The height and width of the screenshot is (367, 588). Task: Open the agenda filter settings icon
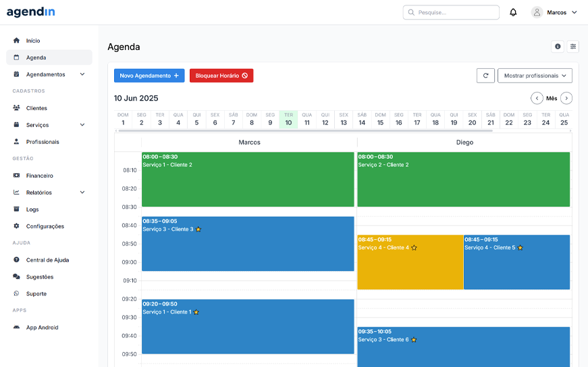point(573,47)
